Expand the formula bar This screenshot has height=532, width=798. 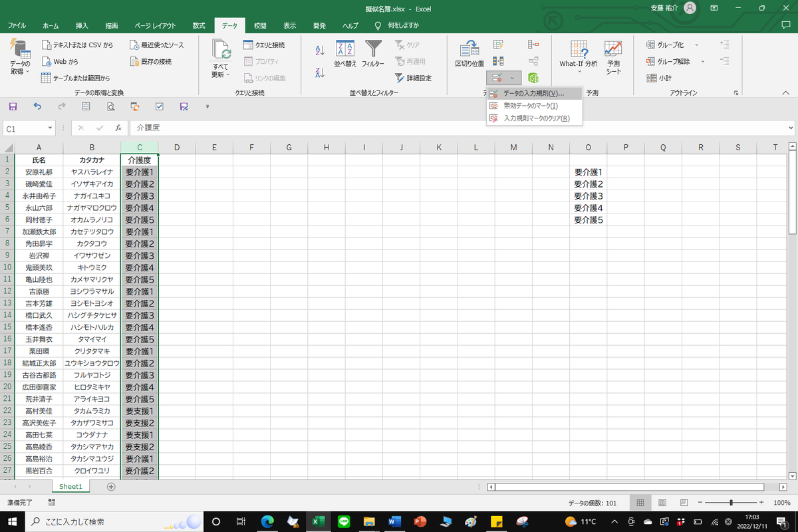point(791,128)
